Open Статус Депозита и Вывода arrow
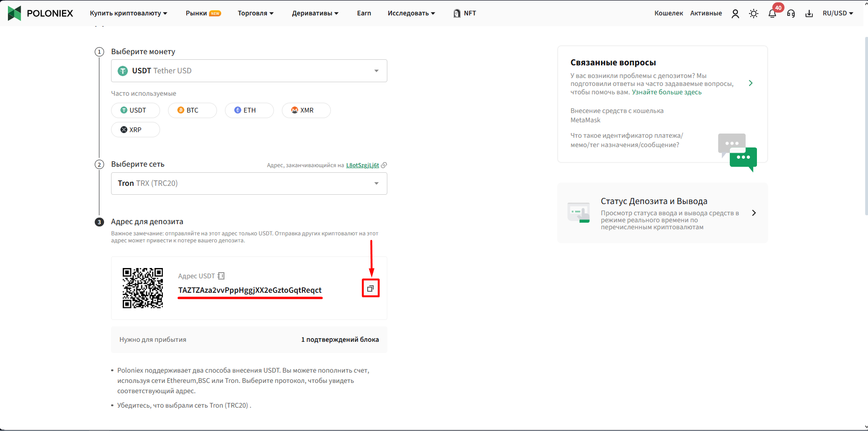Image resolution: width=868 pixels, height=431 pixels. (754, 213)
